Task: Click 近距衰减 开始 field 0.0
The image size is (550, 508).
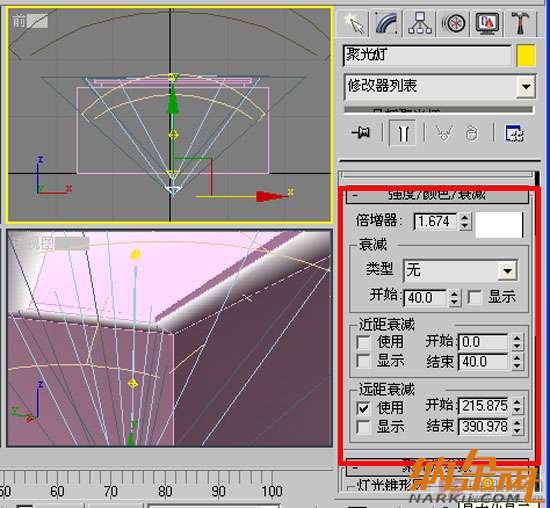Action: tap(483, 342)
